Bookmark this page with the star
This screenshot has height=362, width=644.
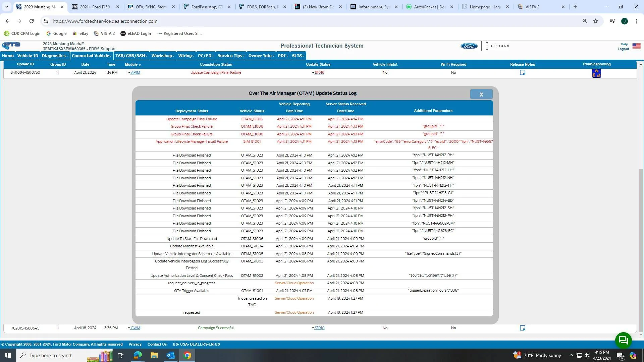tap(596, 21)
